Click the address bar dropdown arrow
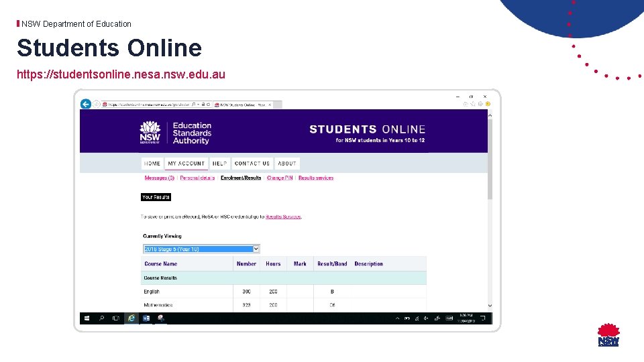 click(199, 105)
